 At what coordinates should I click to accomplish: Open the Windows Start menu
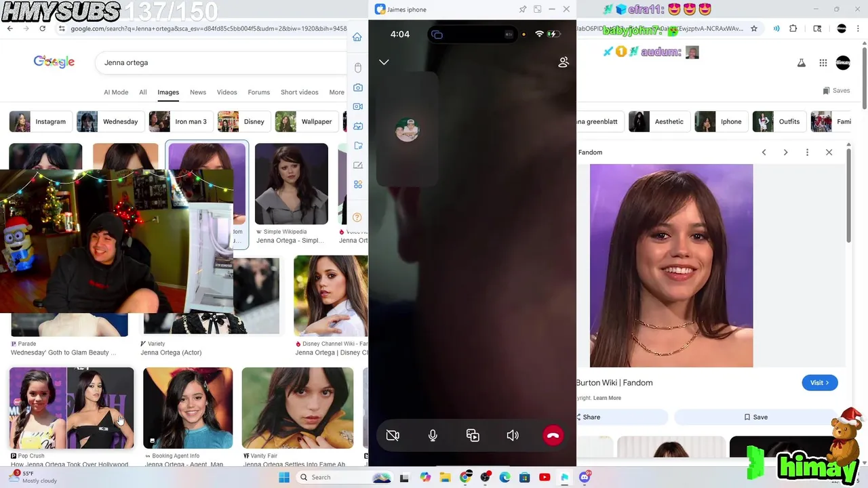tap(284, 477)
